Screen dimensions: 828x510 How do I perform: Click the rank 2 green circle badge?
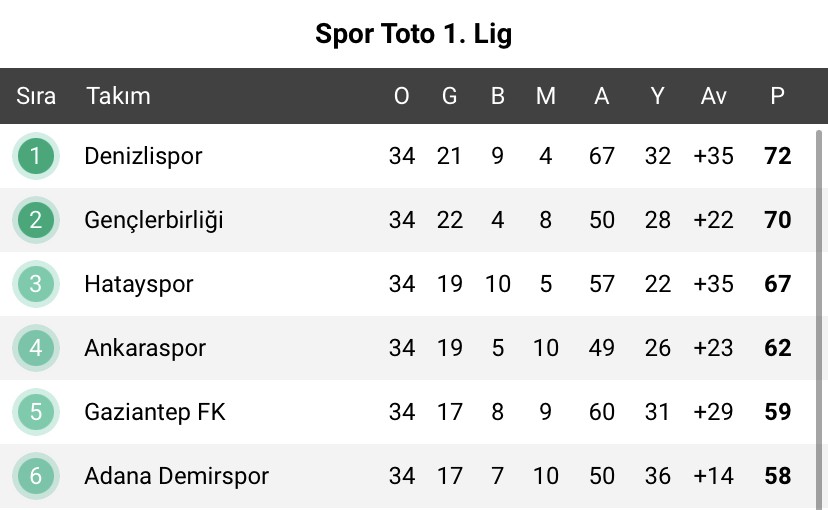(x=35, y=220)
